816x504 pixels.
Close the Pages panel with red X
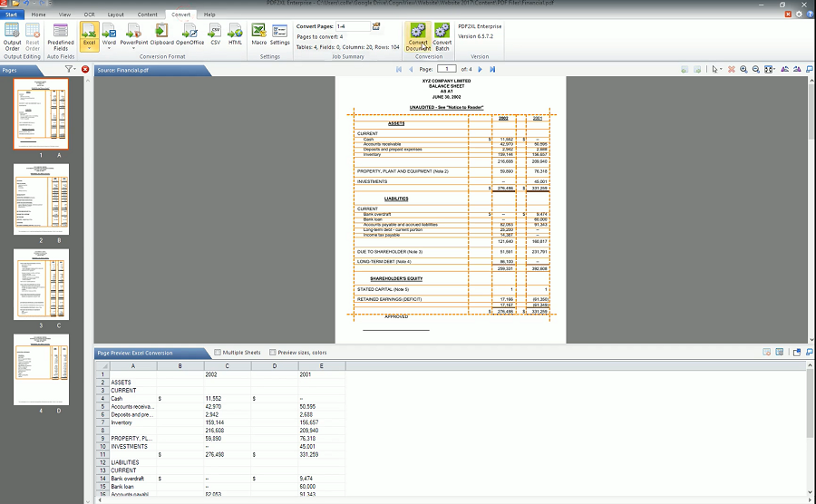85,69
